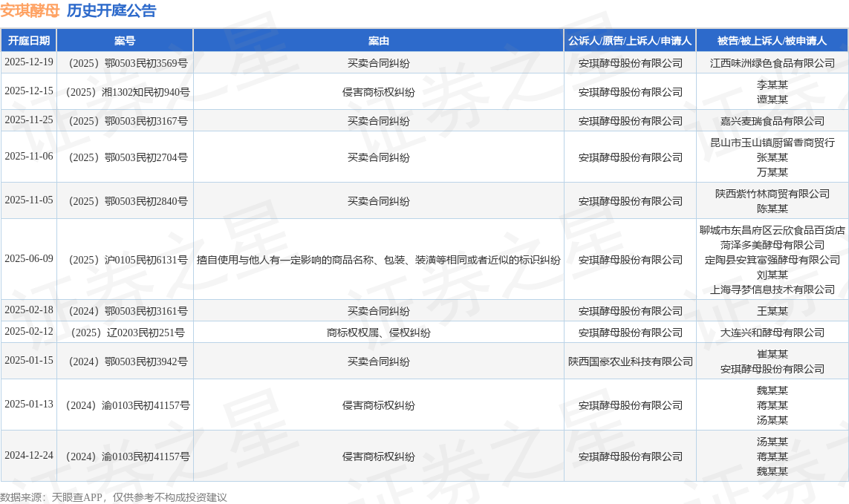Screen dimensions: 849x504
Task: Click the 安琪酵母 title text
Action: pyautogui.click(x=30, y=10)
